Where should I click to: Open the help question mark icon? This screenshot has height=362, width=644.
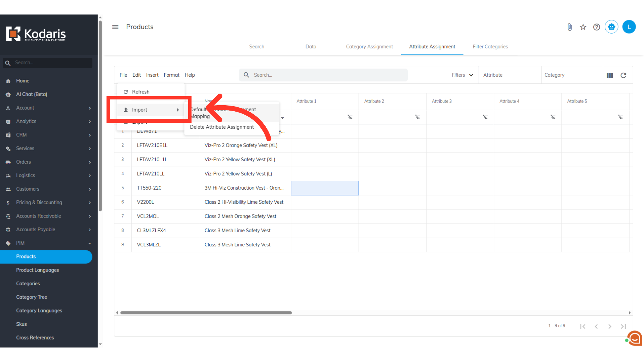click(x=596, y=27)
